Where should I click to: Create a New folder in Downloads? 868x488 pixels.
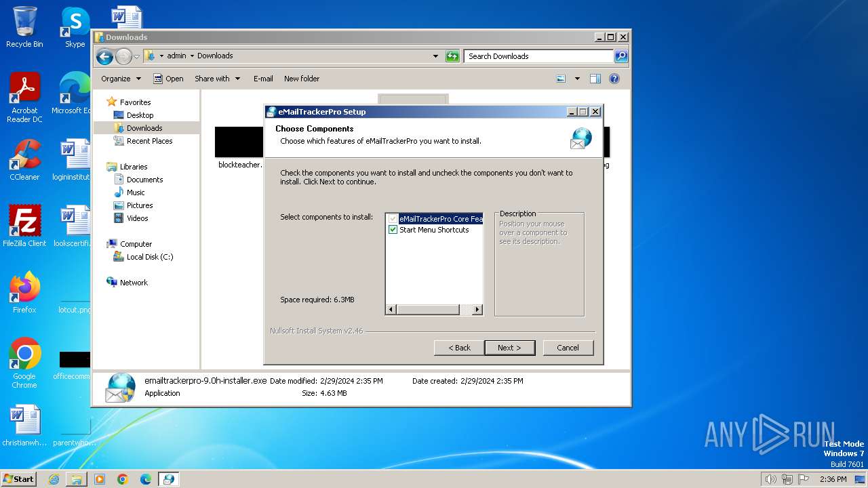(302, 79)
